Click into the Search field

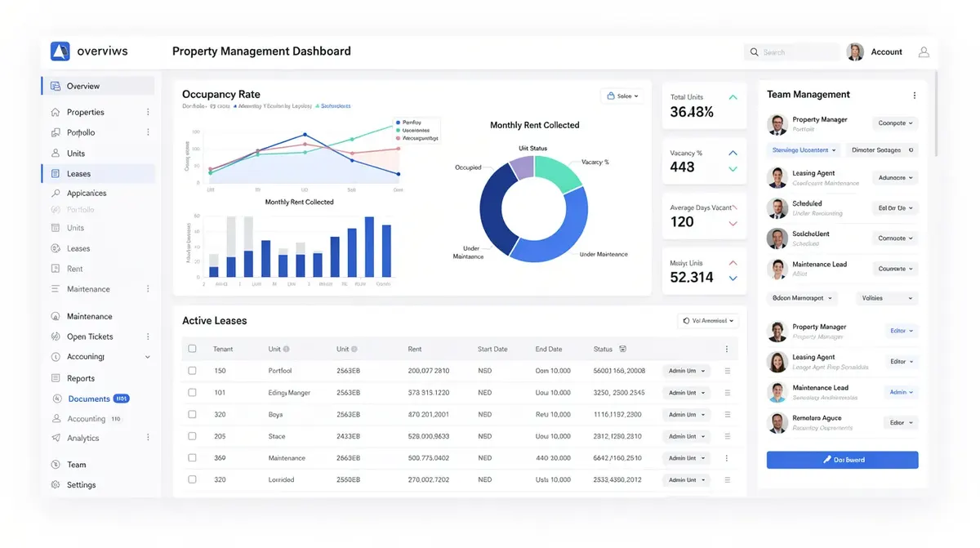coord(791,52)
